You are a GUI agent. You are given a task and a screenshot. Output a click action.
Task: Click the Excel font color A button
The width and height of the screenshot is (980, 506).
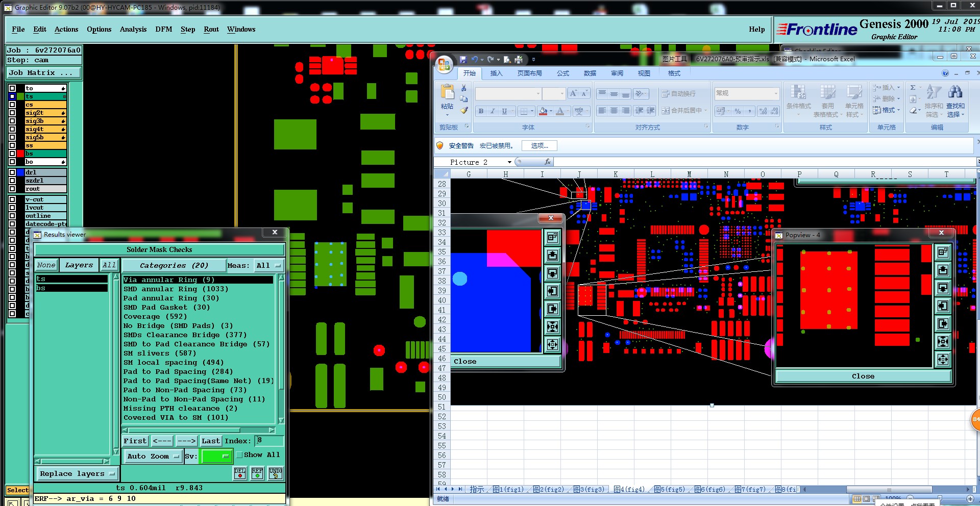tap(560, 111)
